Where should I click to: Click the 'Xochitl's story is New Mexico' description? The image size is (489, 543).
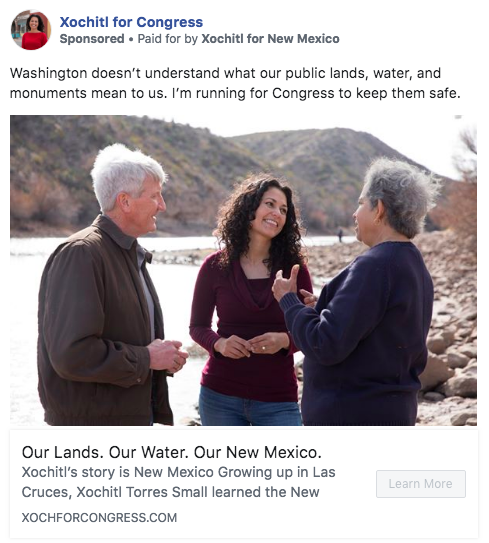tap(178, 472)
